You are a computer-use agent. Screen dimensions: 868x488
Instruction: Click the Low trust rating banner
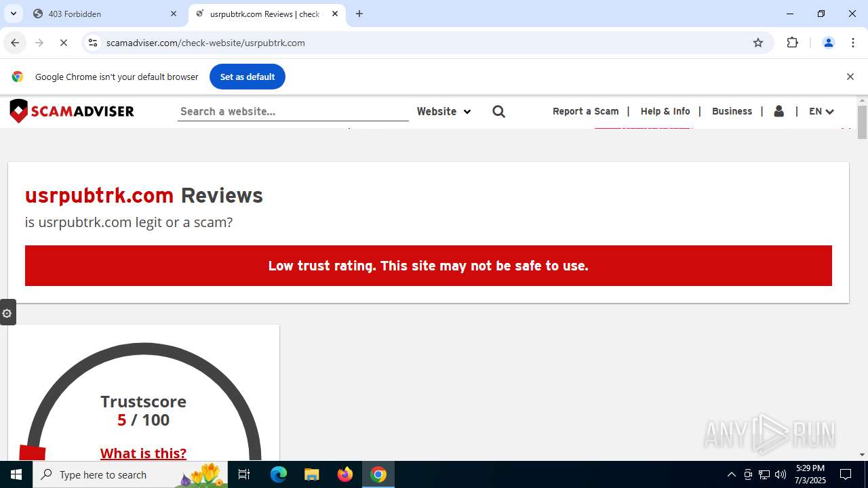point(429,266)
